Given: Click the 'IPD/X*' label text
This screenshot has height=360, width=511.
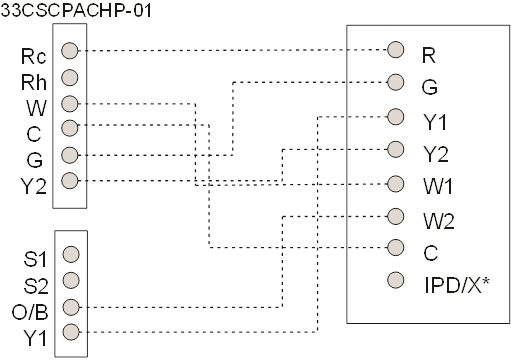Looking at the screenshot, I should point(457,285).
